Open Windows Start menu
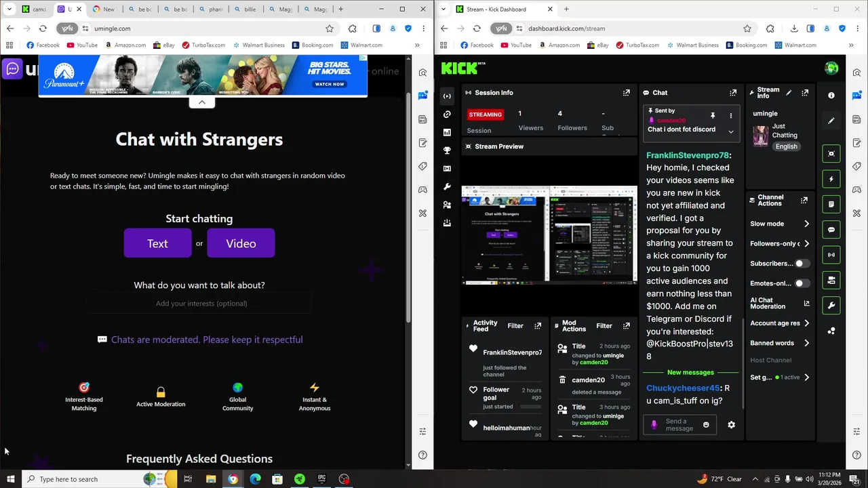Screen dimensions: 868x488 pos(10,479)
